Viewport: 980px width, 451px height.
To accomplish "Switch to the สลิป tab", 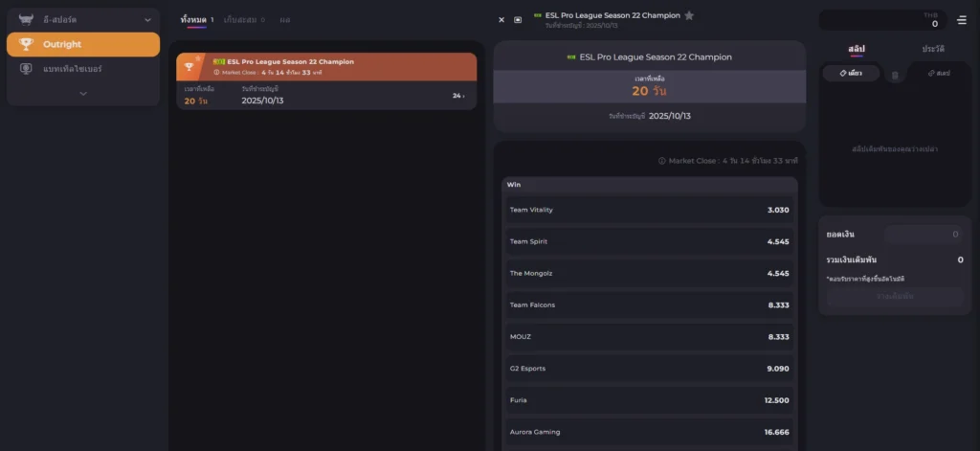I will click(x=857, y=49).
